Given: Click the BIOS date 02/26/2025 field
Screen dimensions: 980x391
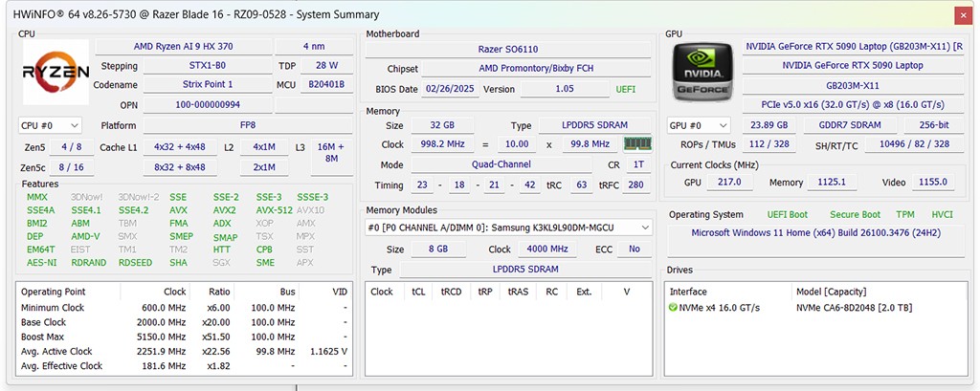Looking at the screenshot, I should 449,89.
